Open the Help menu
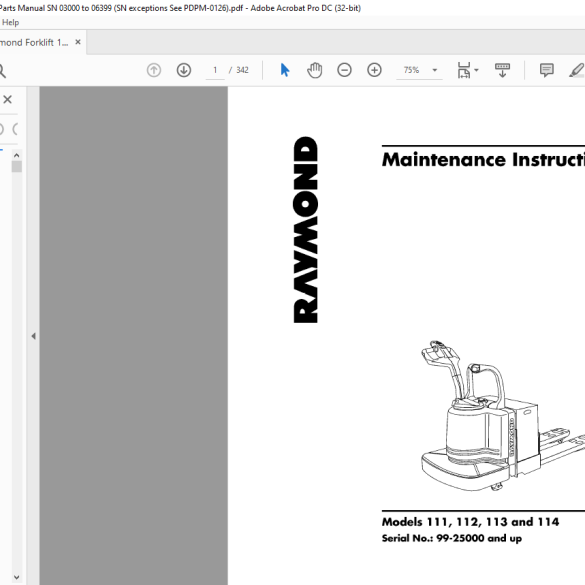Viewport: 585px width, 585px height. 10,22
